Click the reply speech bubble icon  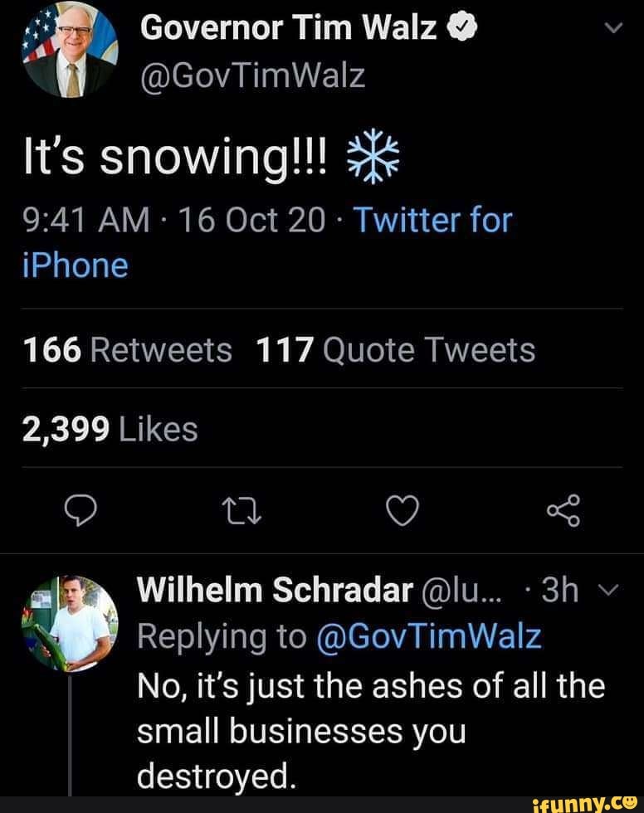pos(81,512)
